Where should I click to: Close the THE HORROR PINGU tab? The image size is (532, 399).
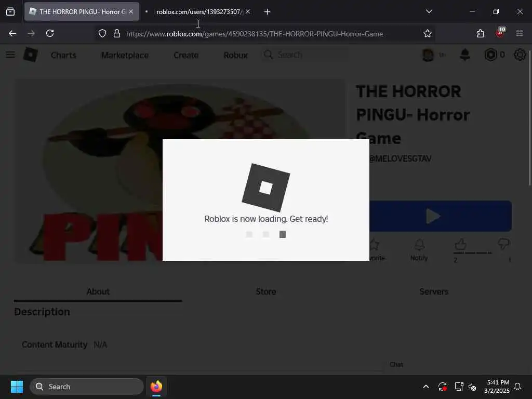(131, 11)
